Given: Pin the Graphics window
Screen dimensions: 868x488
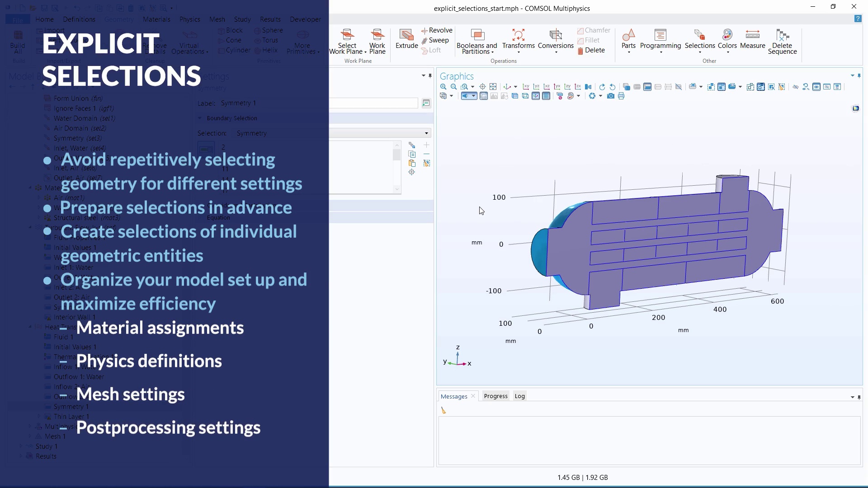Looking at the screenshot, I should pyautogui.click(x=859, y=76).
